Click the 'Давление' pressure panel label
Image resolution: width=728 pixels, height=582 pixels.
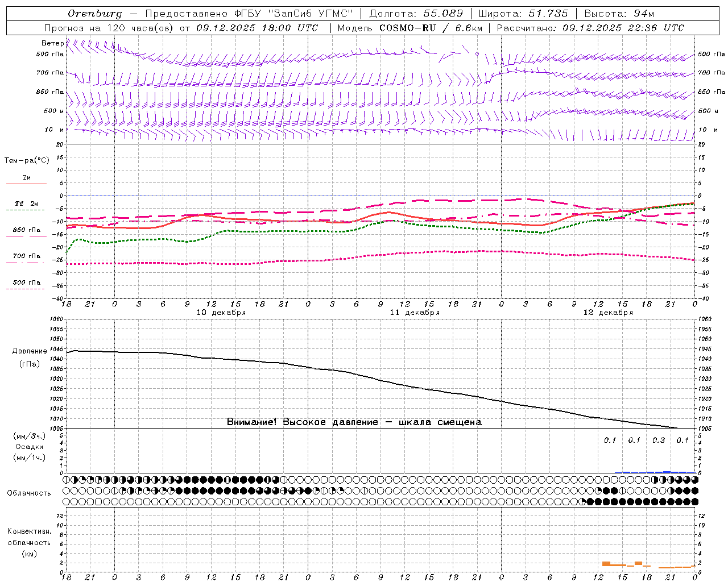click(x=30, y=351)
